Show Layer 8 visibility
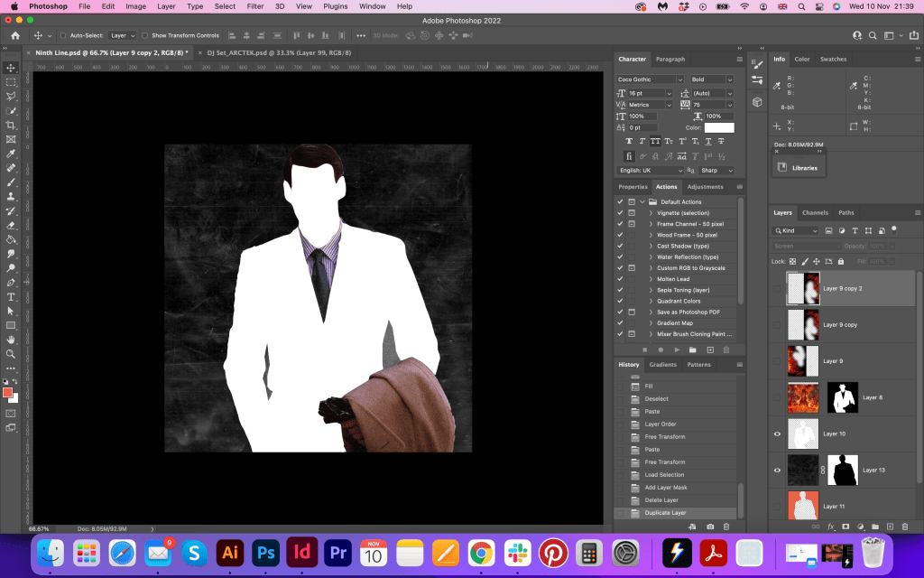924x578 pixels. click(x=777, y=396)
